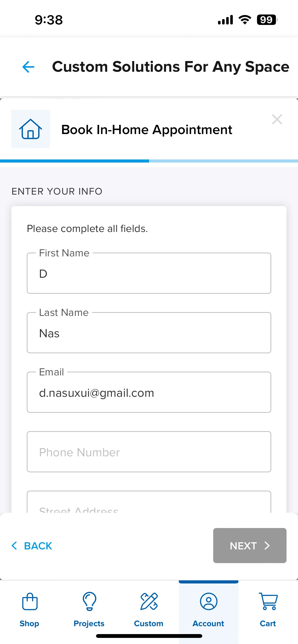This screenshot has height=644, width=298.
Task: Tap the blue back arrow in header
Action: pyautogui.click(x=28, y=67)
